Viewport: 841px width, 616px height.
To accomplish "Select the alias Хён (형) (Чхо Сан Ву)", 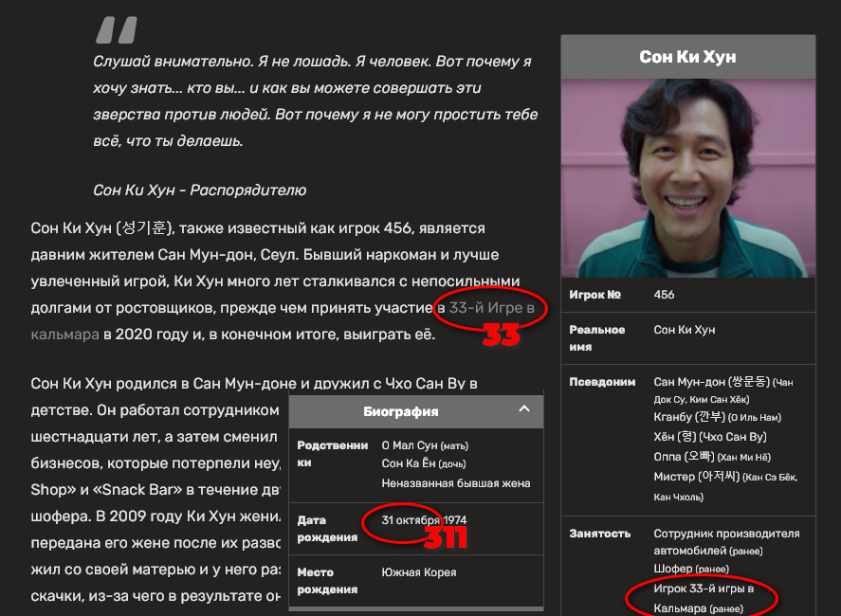I will [x=709, y=437].
